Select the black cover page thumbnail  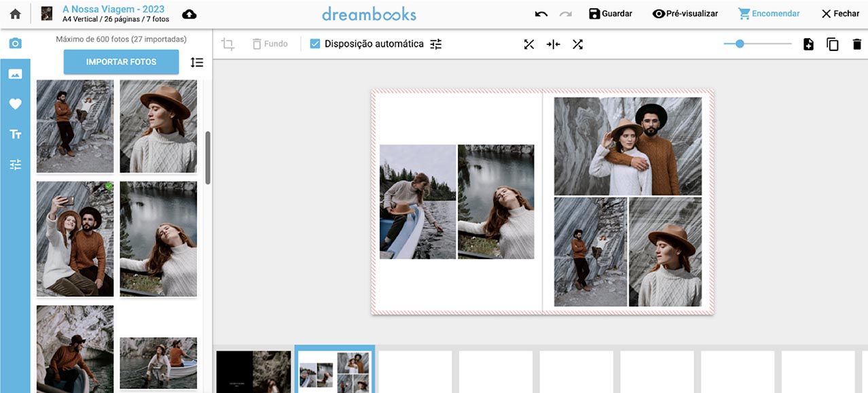coord(253,371)
